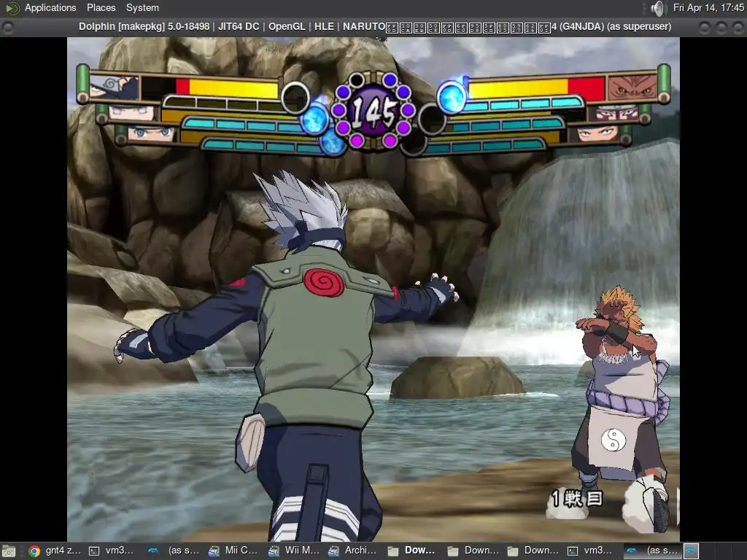Switch to 'Mii C...' window in taskbar
Screen dimensions: 747x560
tap(233, 551)
